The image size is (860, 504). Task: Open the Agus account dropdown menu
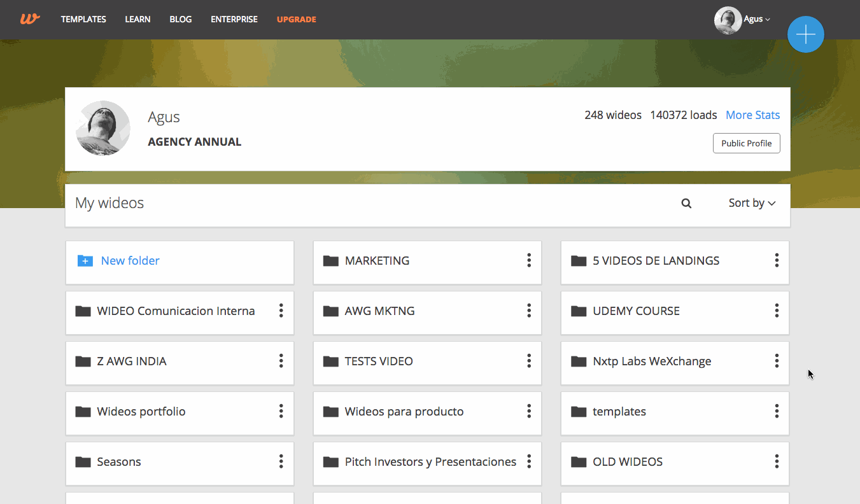pos(757,19)
